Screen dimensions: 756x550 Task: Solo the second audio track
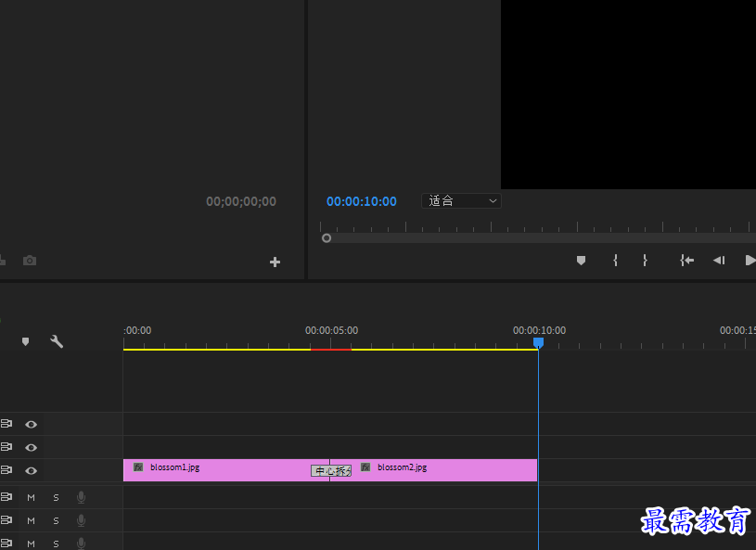56,520
